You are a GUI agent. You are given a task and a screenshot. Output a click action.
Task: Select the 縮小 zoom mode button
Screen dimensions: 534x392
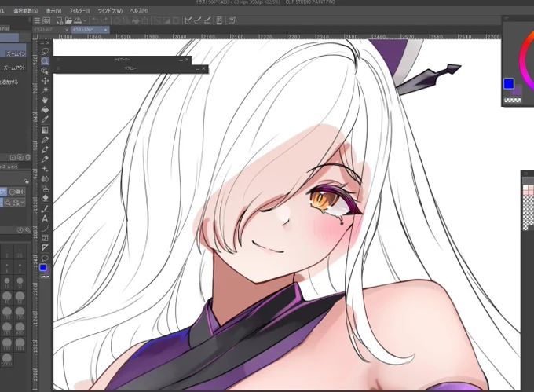17,192
